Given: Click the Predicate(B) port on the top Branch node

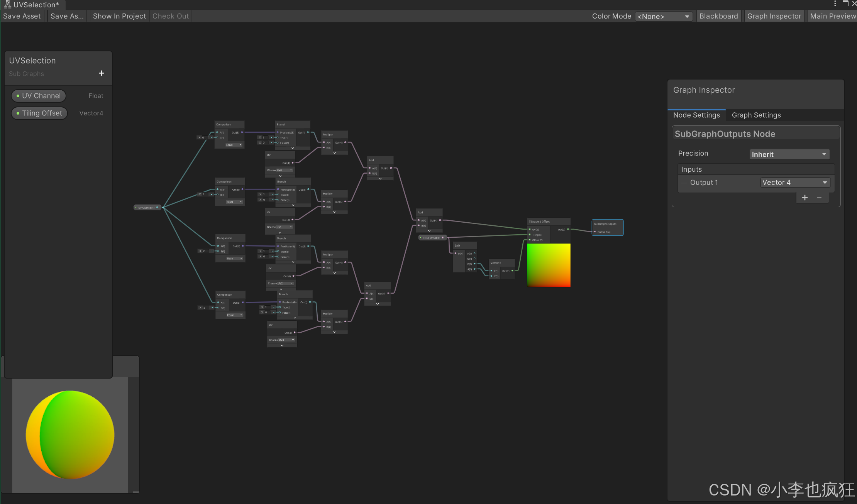Looking at the screenshot, I should [277, 132].
